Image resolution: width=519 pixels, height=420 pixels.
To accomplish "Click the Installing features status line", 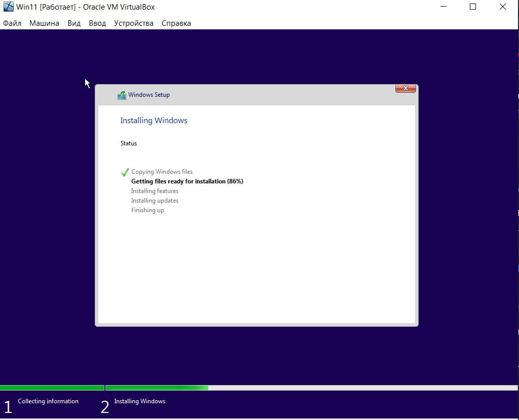I will click(x=155, y=191).
